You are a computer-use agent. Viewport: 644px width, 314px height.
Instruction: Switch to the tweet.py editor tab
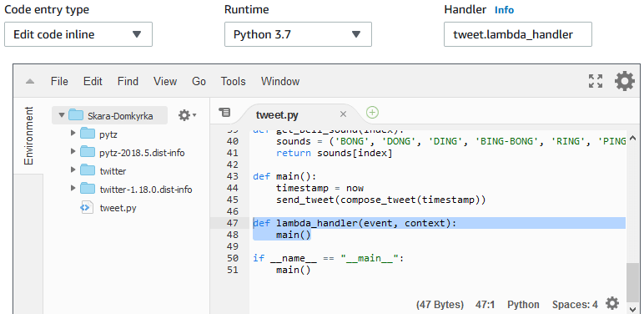[277, 114]
